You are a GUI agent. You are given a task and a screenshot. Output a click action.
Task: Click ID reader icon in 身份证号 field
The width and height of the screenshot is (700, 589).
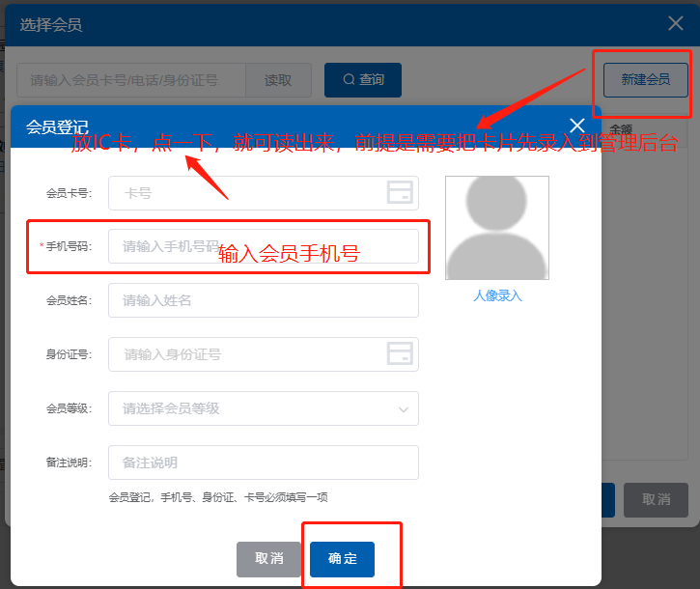click(x=400, y=354)
